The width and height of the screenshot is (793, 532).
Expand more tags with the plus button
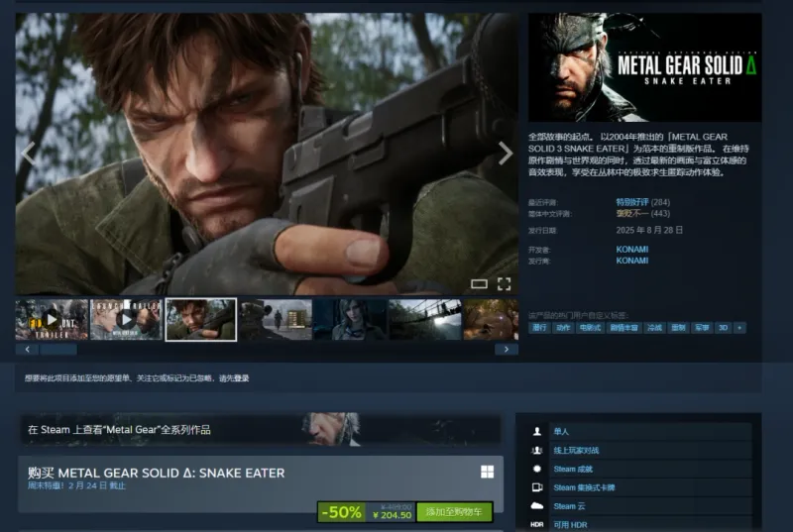pyautogui.click(x=739, y=327)
